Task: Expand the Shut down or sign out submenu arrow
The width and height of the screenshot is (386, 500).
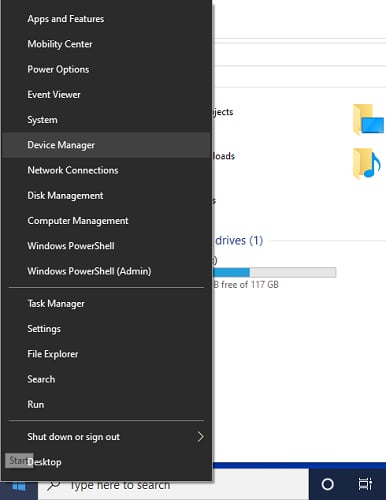Action: point(200,437)
